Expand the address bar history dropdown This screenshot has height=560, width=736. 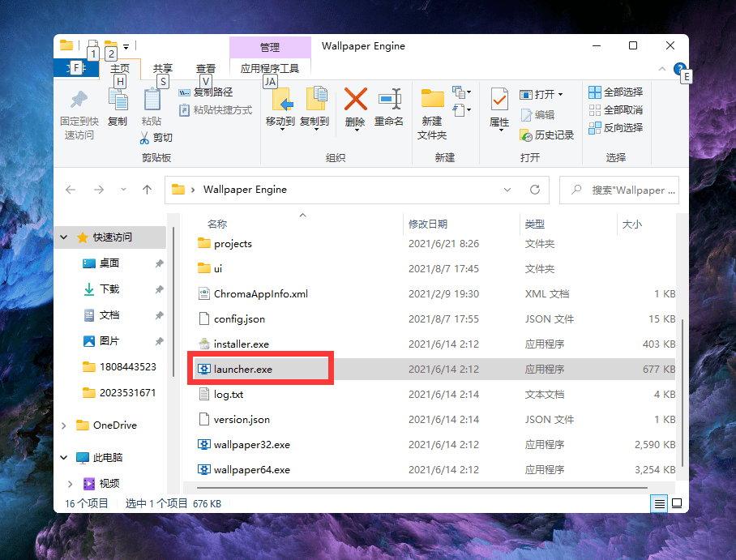pos(507,190)
